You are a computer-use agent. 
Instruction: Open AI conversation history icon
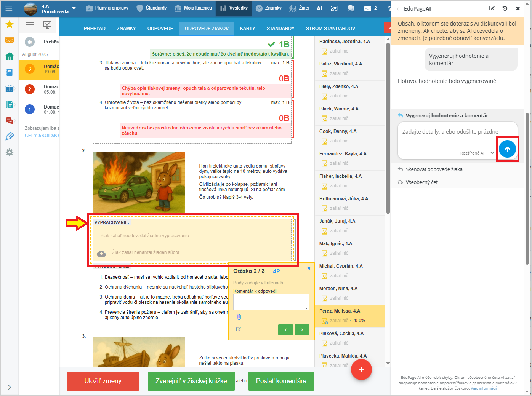click(x=505, y=8)
